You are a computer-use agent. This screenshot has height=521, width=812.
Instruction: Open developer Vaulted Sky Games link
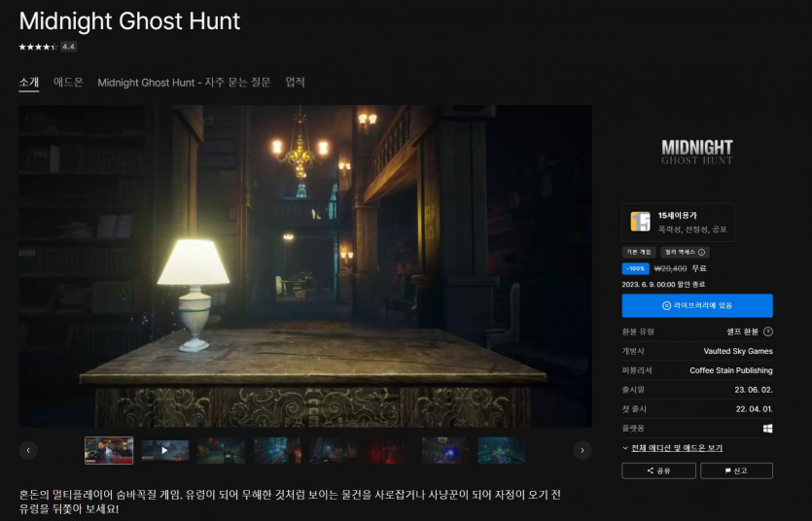[738, 351]
